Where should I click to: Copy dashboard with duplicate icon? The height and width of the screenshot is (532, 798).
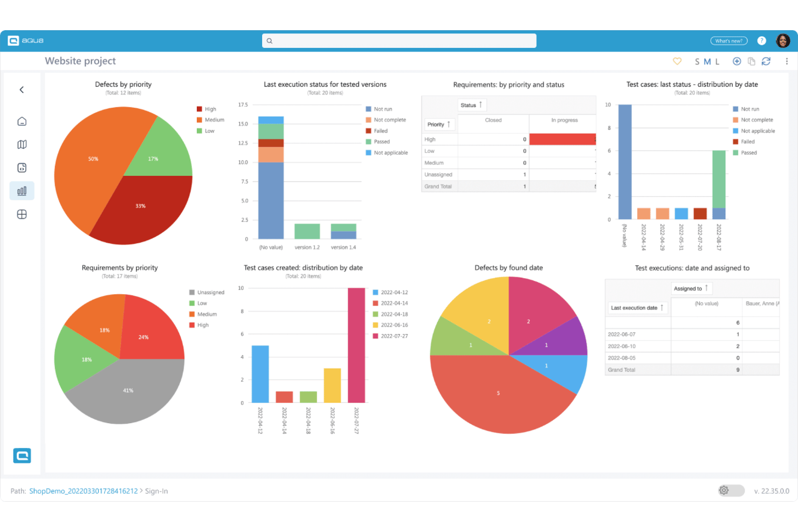click(752, 61)
